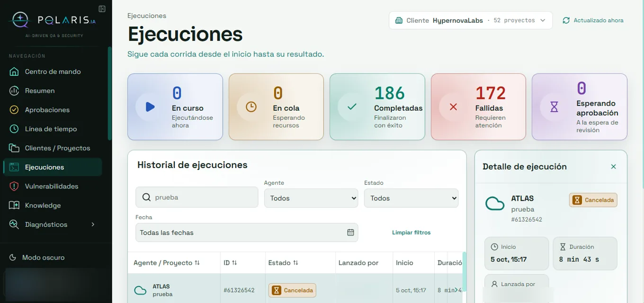Open the Estado dropdown

[x=411, y=198]
